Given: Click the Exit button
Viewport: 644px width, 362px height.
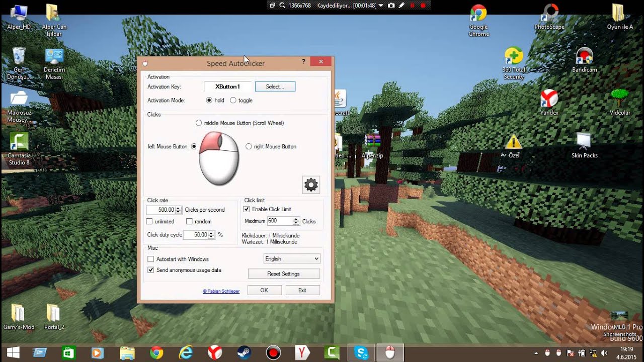Looking at the screenshot, I should (302, 290).
